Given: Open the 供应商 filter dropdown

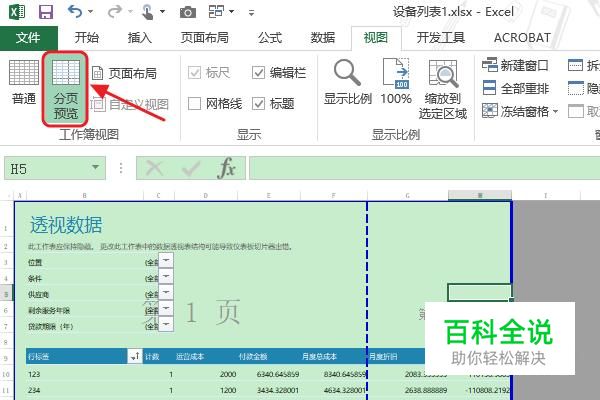Looking at the screenshot, I should tap(166, 292).
